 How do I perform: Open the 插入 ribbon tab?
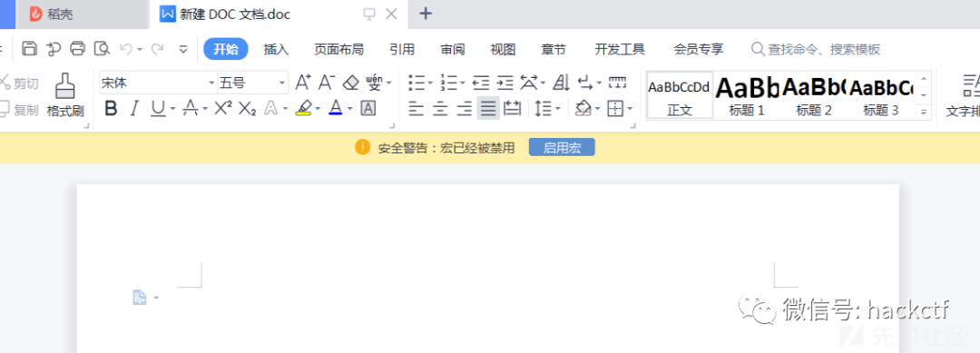click(x=276, y=49)
